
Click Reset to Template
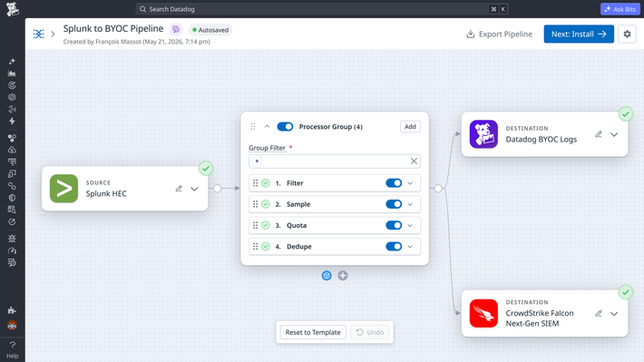313,332
